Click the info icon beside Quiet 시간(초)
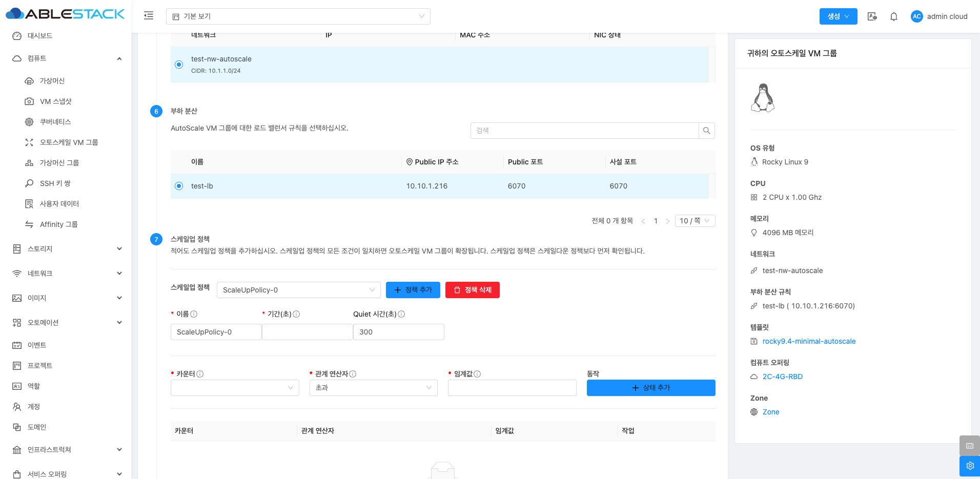This screenshot has height=479, width=980. pyautogui.click(x=401, y=314)
